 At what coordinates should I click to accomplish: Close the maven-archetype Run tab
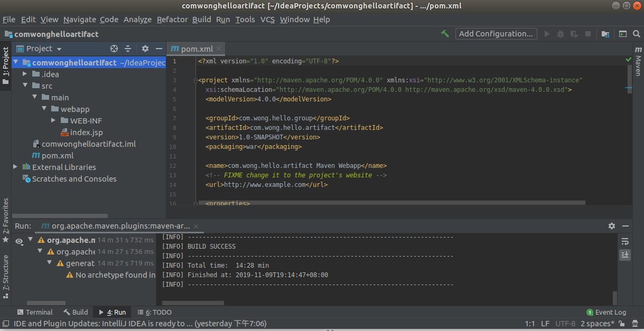click(x=196, y=226)
